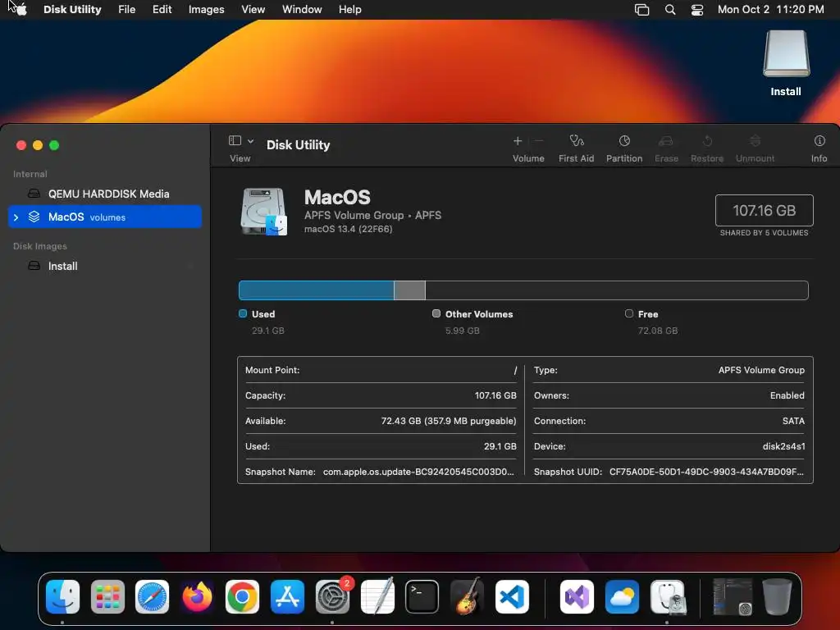This screenshot has width=840, height=630.
Task: Click the Free legend swatch
Action: coord(629,313)
